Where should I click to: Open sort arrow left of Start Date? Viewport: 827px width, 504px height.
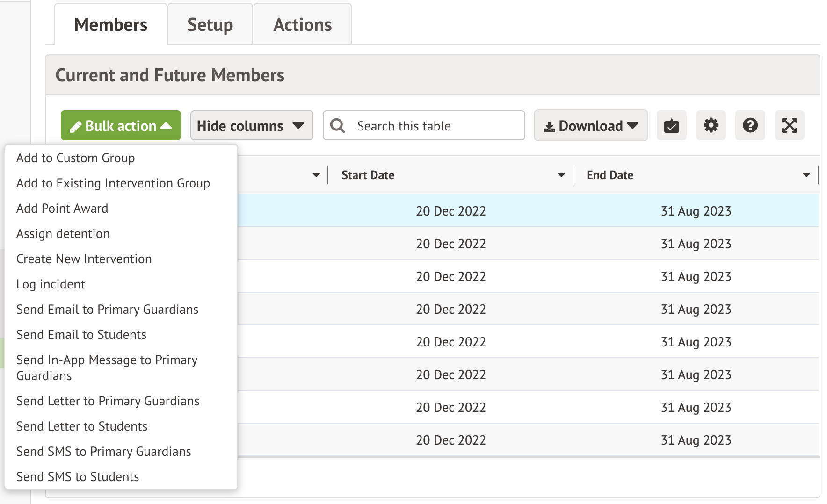316,175
